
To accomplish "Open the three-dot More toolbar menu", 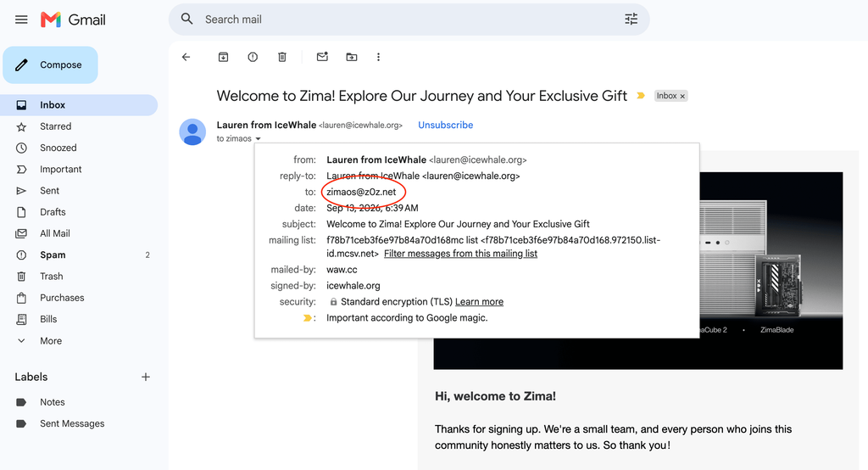I will coord(378,57).
